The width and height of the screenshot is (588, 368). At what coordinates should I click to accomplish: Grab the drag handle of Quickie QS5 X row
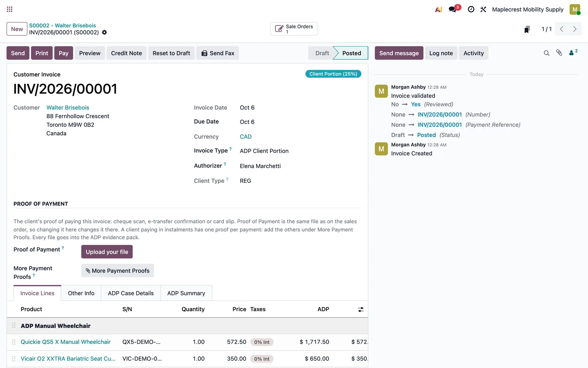click(13, 342)
